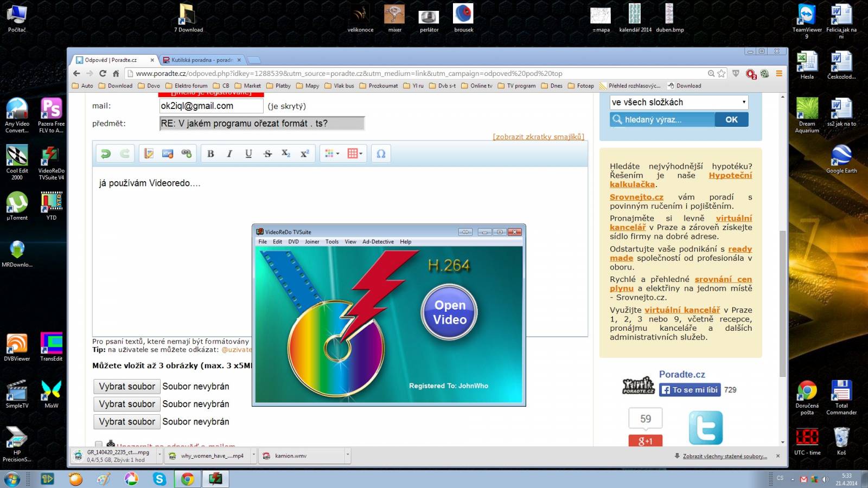Click the Twitter bird icon
Image resolution: width=868 pixels, height=488 pixels.
pos(706,427)
